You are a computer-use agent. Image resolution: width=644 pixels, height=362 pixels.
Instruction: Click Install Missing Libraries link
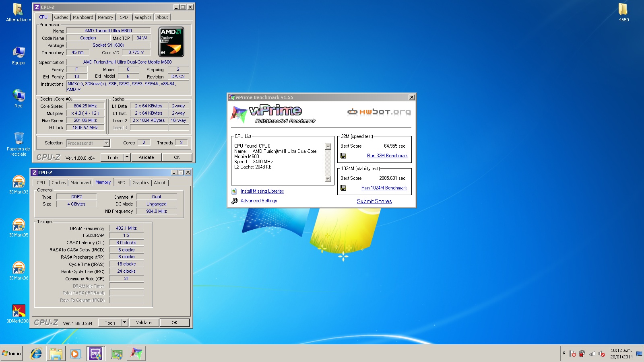coord(262,191)
